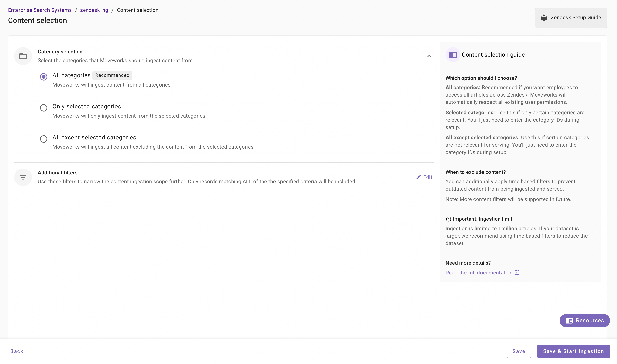This screenshot has height=364, width=617.
Task: Select All except selected categories option
Action: [x=44, y=139]
